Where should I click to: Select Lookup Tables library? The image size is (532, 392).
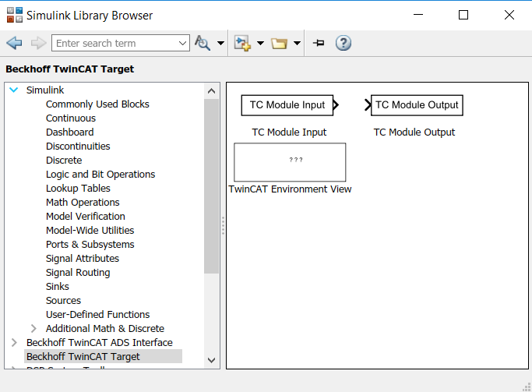[78, 188]
